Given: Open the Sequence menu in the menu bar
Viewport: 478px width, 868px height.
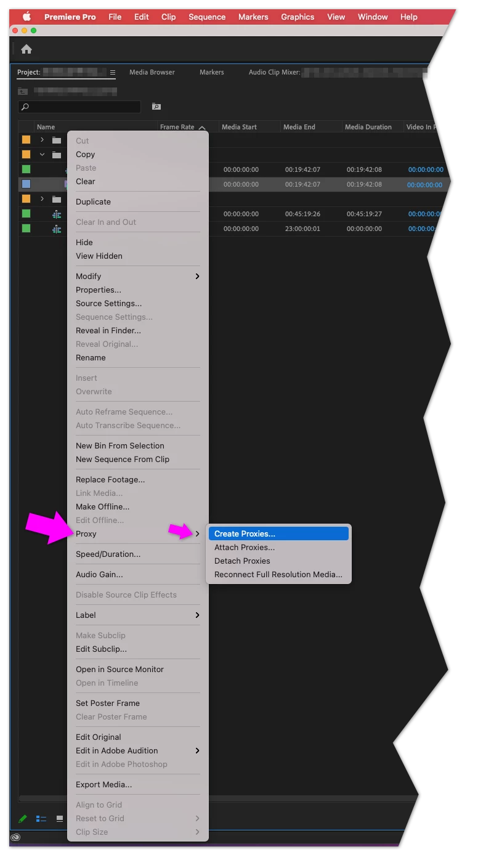Looking at the screenshot, I should (x=207, y=17).
